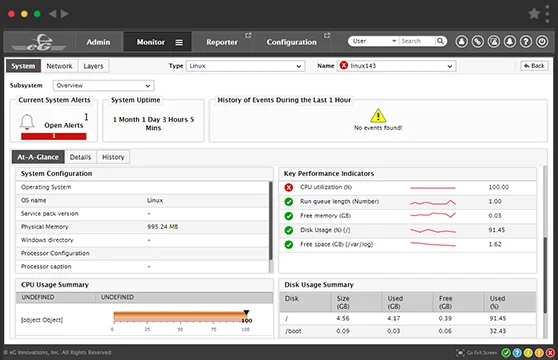This screenshot has height=360, width=558.
Task: Click the power/logout icon in header
Action: point(542,42)
